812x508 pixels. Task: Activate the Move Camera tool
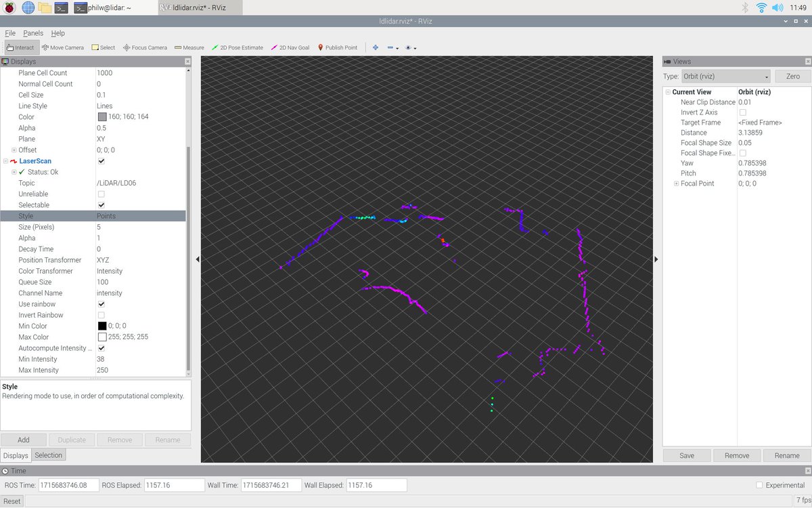coord(63,47)
